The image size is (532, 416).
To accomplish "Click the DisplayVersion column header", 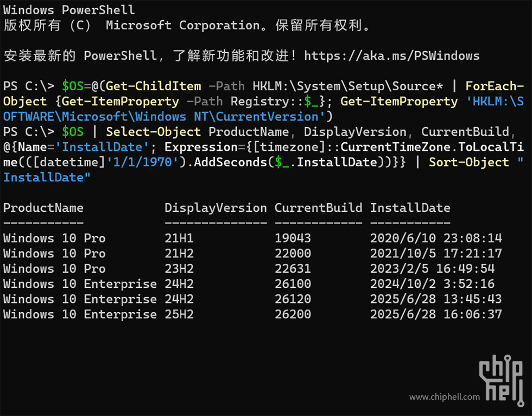I will (x=216, y=207).
